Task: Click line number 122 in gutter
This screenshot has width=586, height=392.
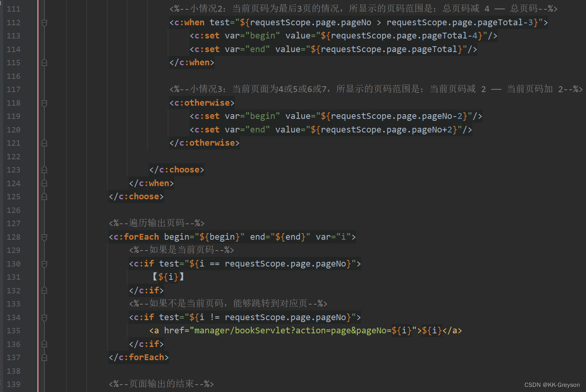Action: pos(14,157)
